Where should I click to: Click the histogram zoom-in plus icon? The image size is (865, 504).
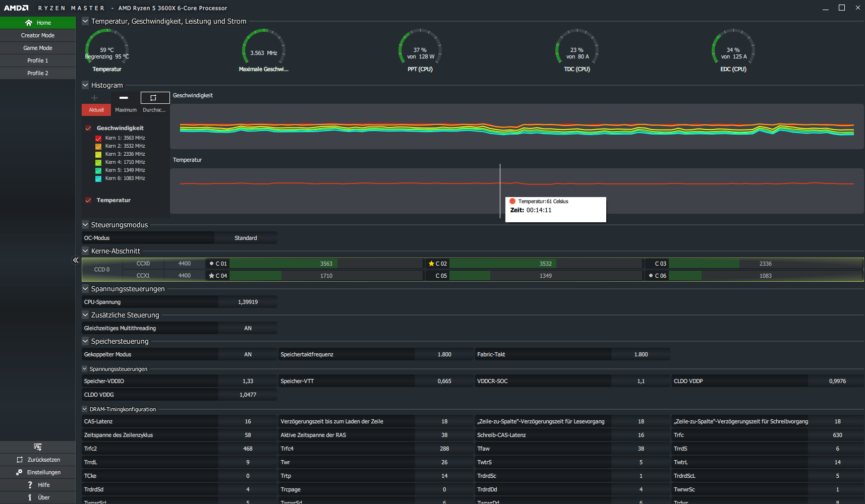click(x=94, y=98)
